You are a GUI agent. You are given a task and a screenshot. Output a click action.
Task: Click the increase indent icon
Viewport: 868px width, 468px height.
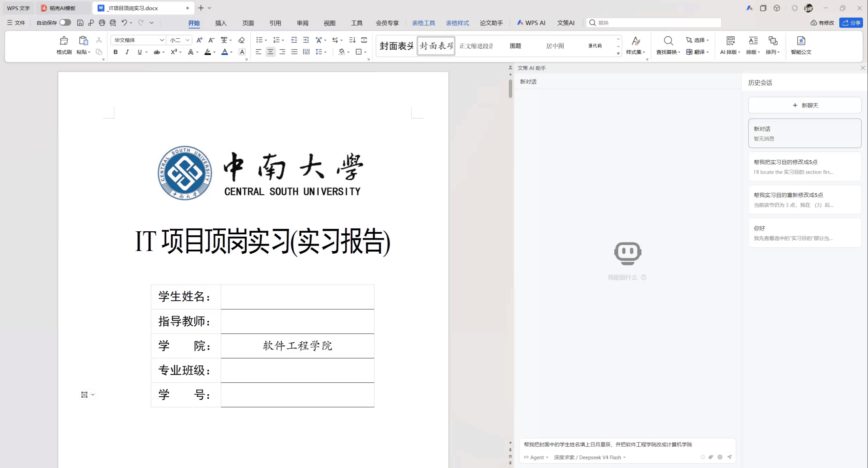coord(306,40)
